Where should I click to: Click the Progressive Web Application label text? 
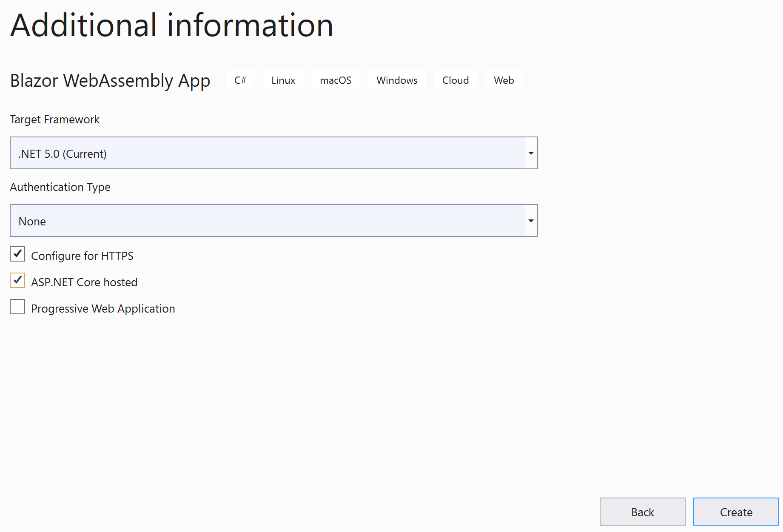tap(103, 309)
